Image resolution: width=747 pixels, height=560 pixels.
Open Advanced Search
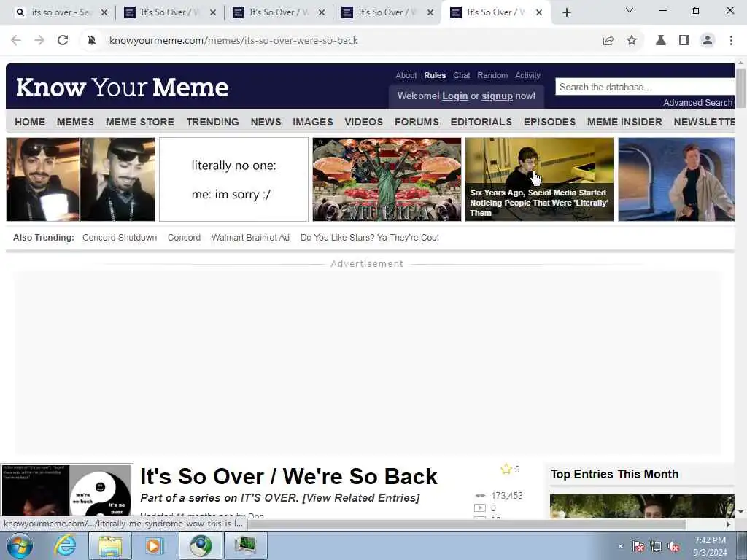[698, 102]
